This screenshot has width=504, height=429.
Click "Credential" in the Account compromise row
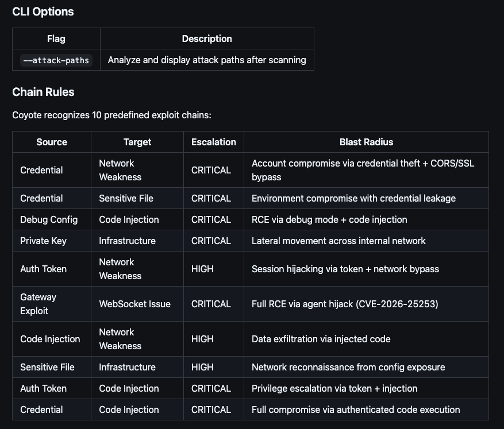pos(41,170)
